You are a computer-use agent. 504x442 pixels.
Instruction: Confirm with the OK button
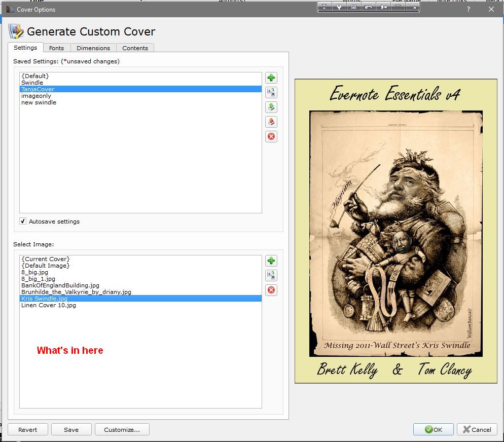point(433,429)
